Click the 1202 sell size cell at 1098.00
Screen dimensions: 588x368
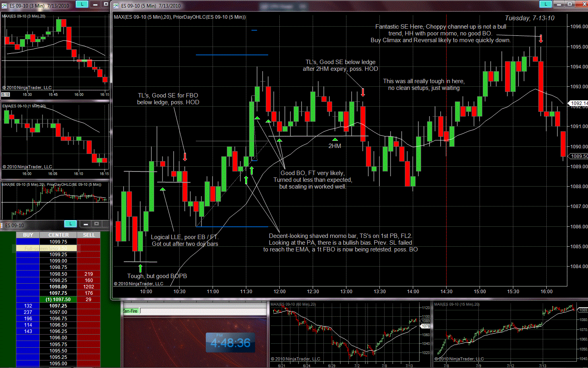pyautogui.click(x=89, y=287)
